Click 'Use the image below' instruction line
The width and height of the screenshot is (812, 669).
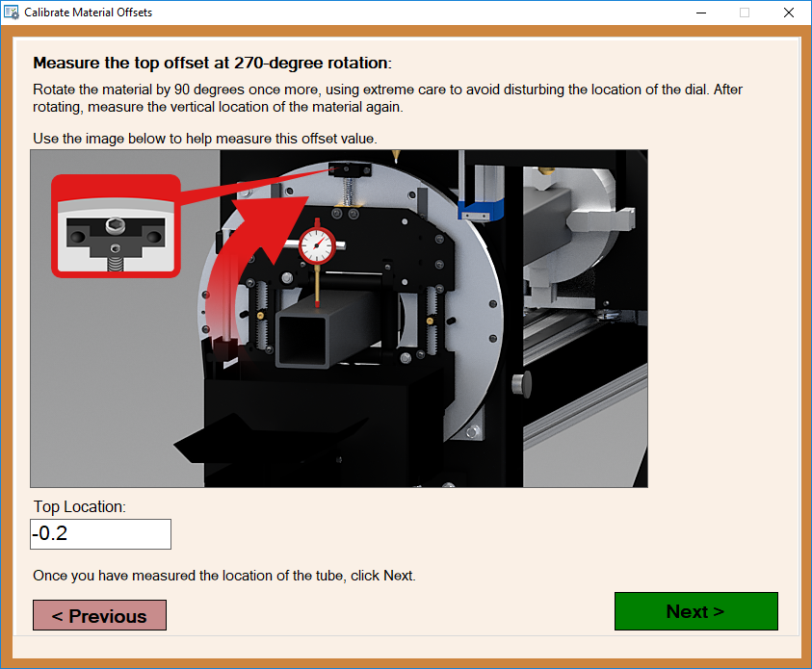pos(205,139)
